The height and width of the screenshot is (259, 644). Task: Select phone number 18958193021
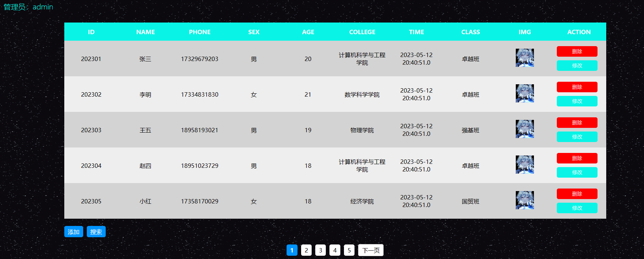point(200,130)
